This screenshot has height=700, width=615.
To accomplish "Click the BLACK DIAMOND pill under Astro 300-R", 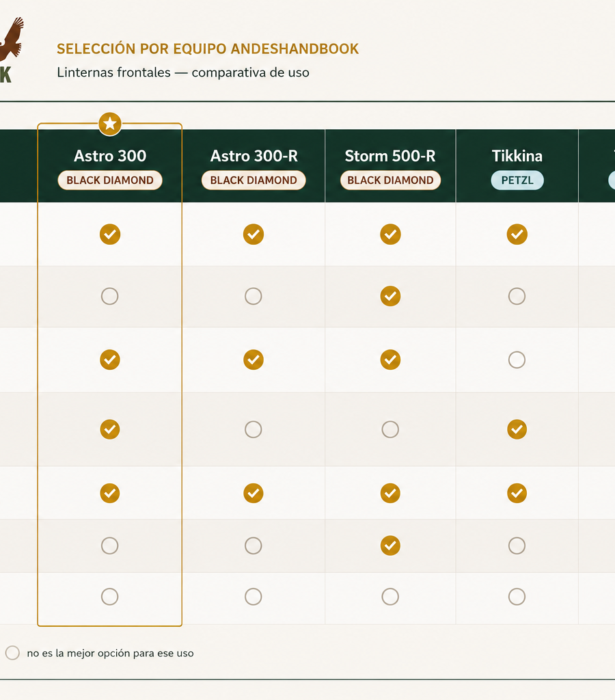I will click(254, 180).
